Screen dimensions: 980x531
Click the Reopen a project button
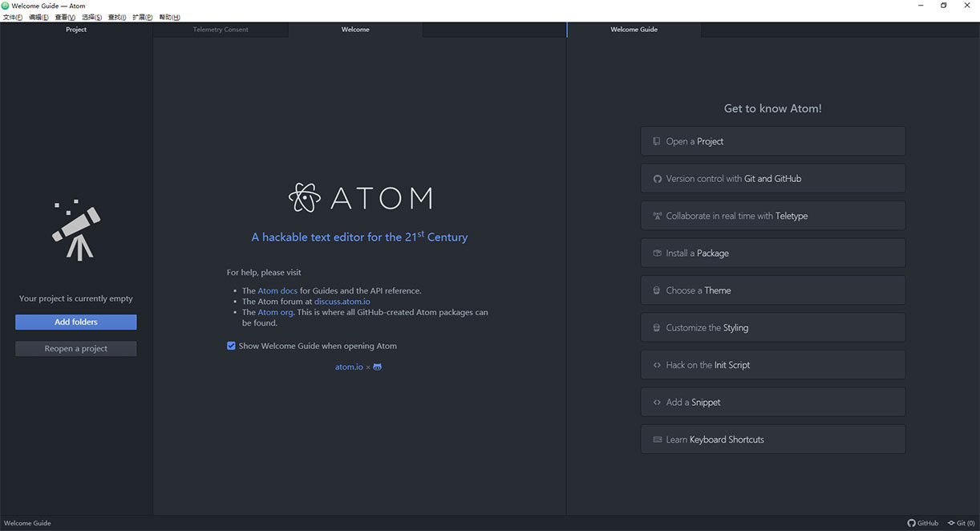[76, 349]
